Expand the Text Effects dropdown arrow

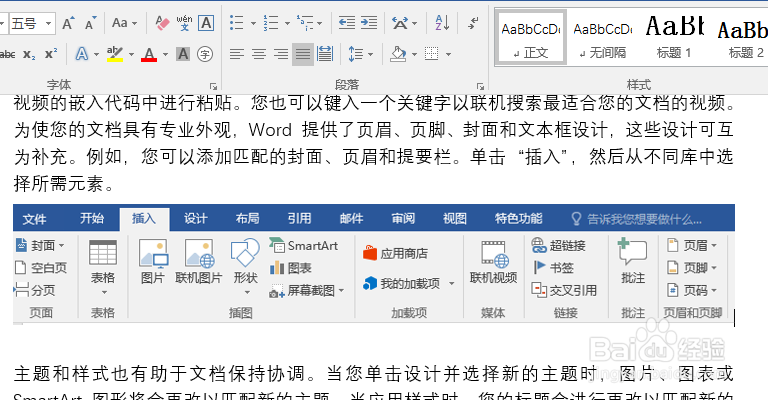click(x=96, y=54)
